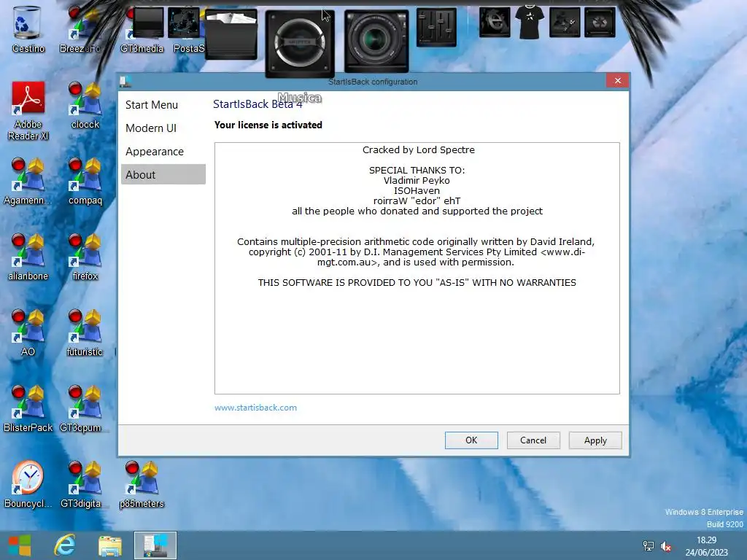
Task: Launch Internet Explorer from the taskbar
Action: click(x=65, y=545)
